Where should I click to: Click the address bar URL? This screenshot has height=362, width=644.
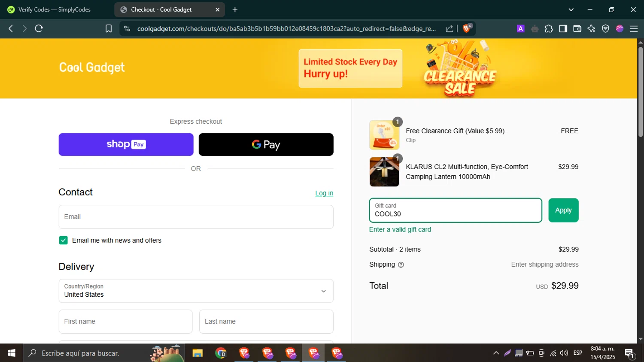point(286,29)
